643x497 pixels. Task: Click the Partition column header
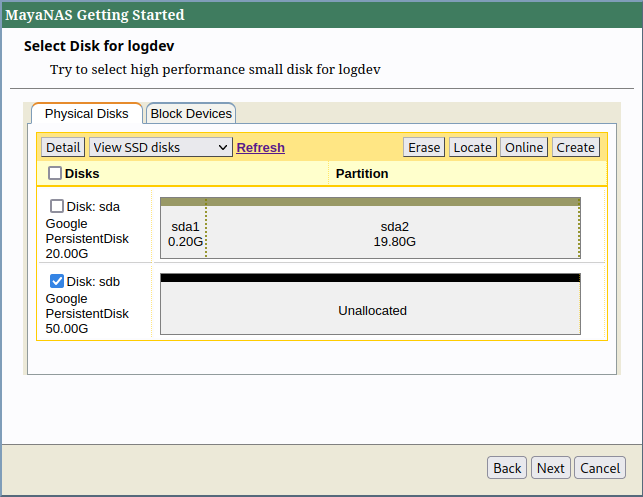click(x=362, y=174)
